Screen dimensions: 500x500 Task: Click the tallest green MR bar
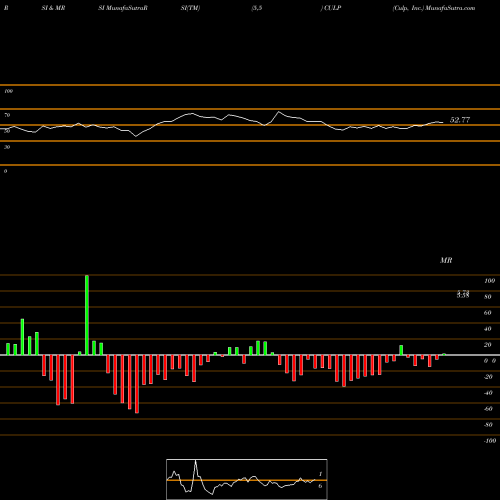coord(87,315)
